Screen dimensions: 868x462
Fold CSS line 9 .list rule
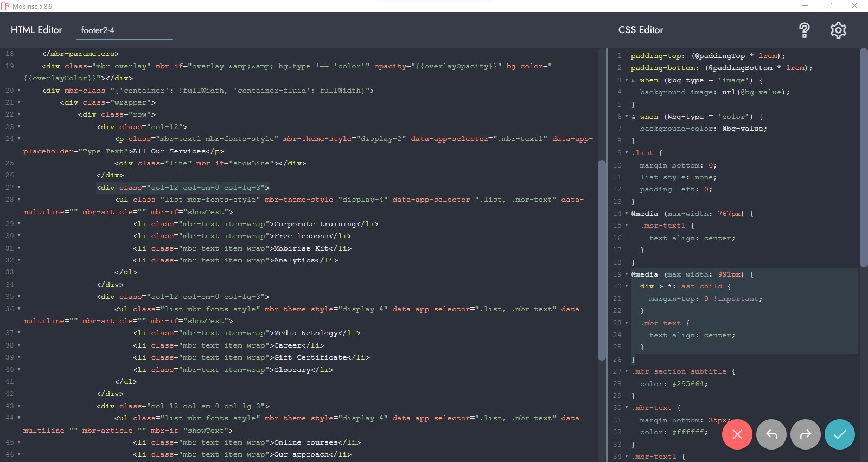tap(627, 153)
